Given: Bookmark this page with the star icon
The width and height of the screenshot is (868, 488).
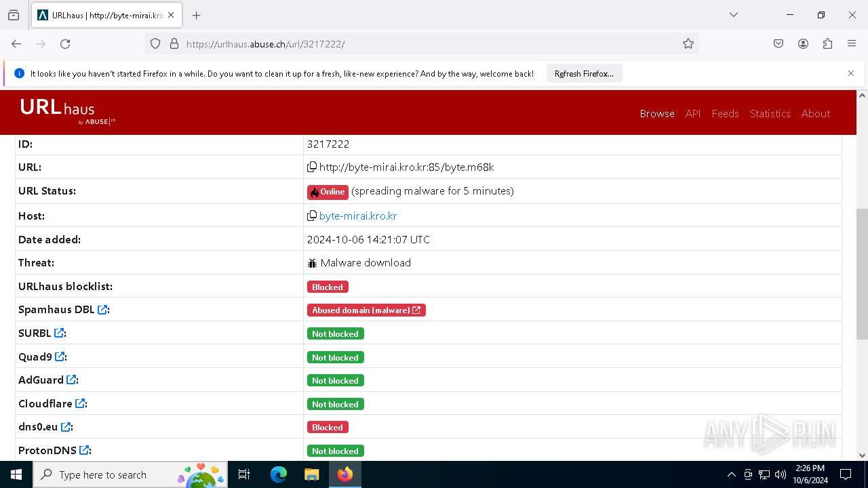Looking at the screenshot, I should click(688, 43).
